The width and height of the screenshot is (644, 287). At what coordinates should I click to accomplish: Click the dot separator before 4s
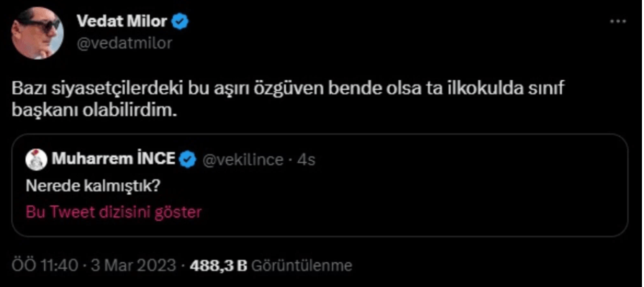(291, 160)
